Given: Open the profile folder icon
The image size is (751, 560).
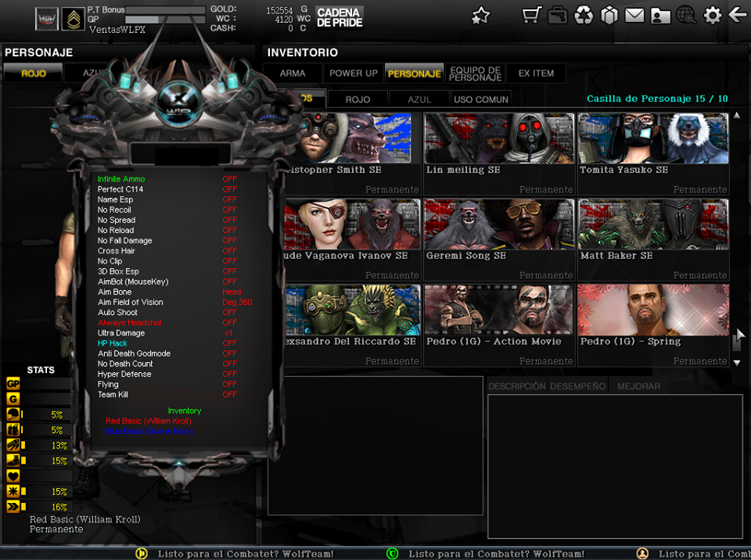Looking at the screenshot, I should 660,16.
